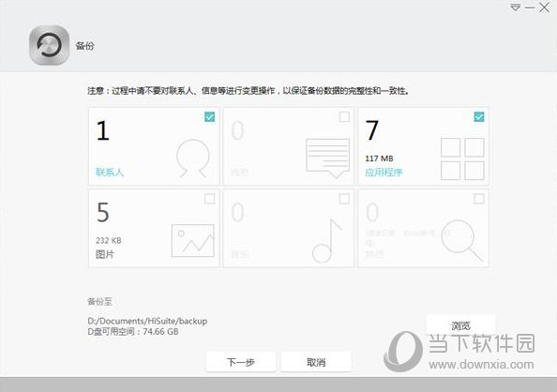Click the count number 5 in pictures card
Image resolution: width=557 pixels, height=392 pixels.
click(103, 212)
